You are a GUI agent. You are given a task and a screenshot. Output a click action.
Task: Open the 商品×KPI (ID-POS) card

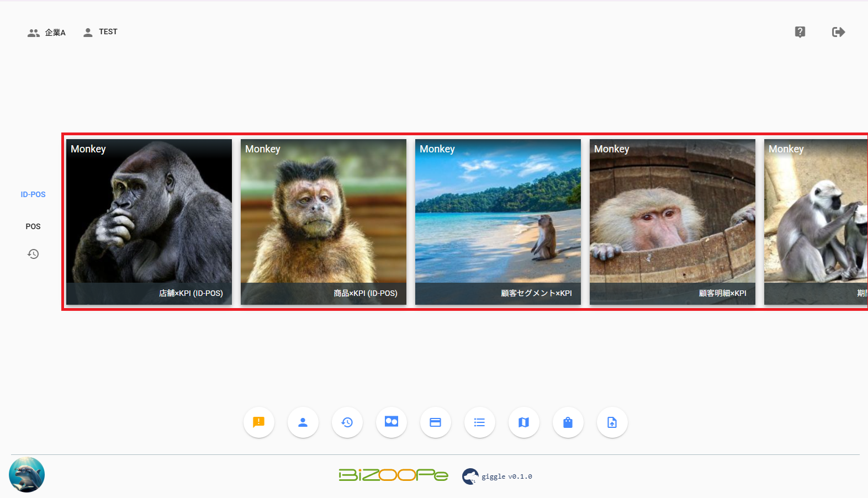point(324,221)
